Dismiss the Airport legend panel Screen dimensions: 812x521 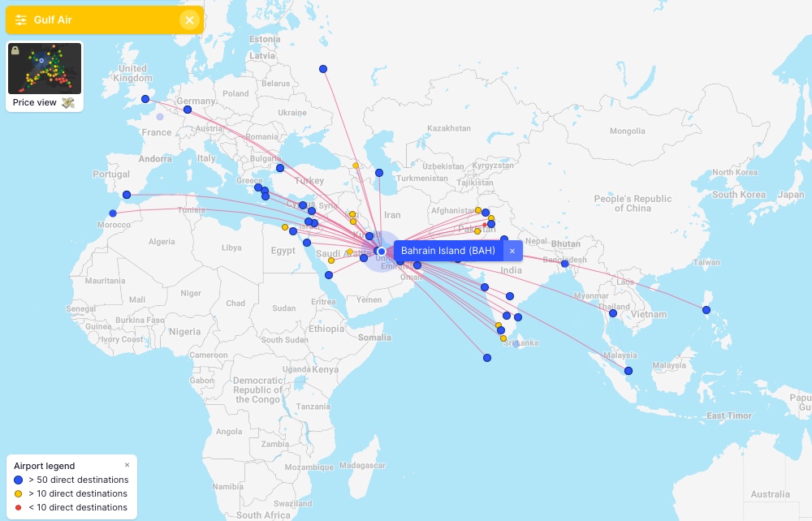127,464
